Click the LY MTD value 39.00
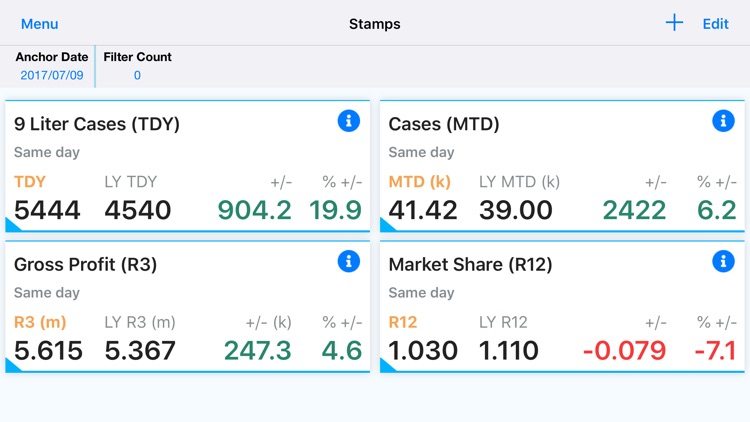Viewport: 750px width, 422px height. 516,210
